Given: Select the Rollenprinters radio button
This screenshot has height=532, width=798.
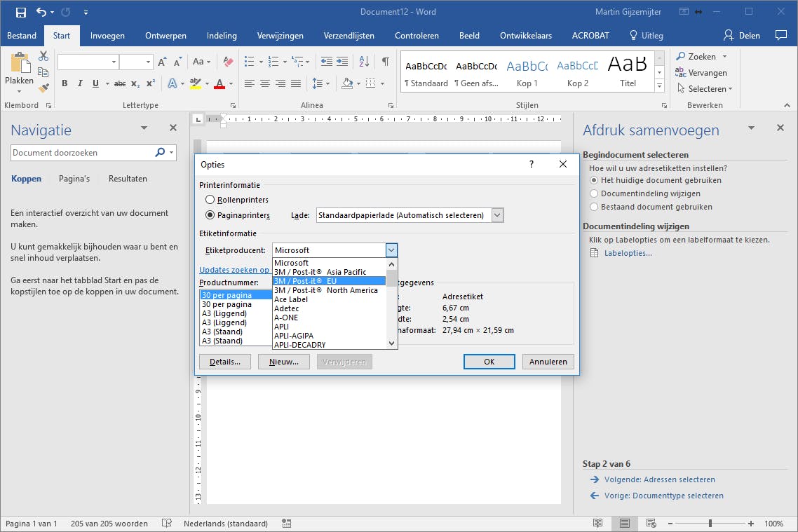Looking at the screenshot, I should (210, 200).
